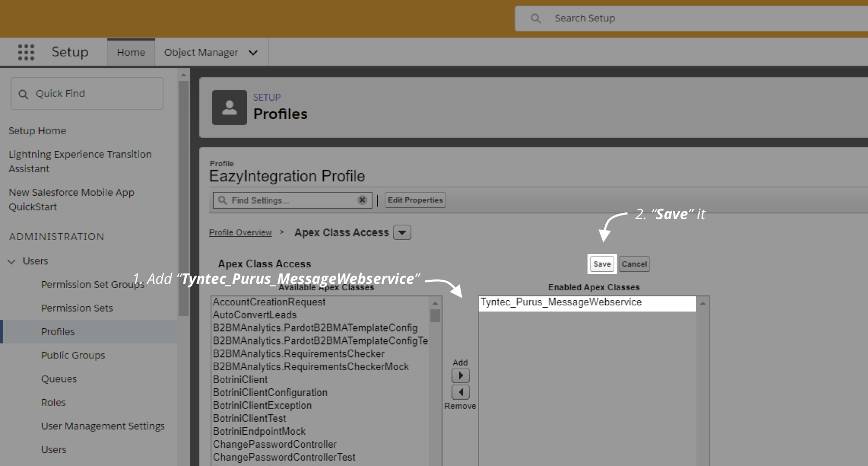
Task: Click into the Search Setup field
Action: 691,18
